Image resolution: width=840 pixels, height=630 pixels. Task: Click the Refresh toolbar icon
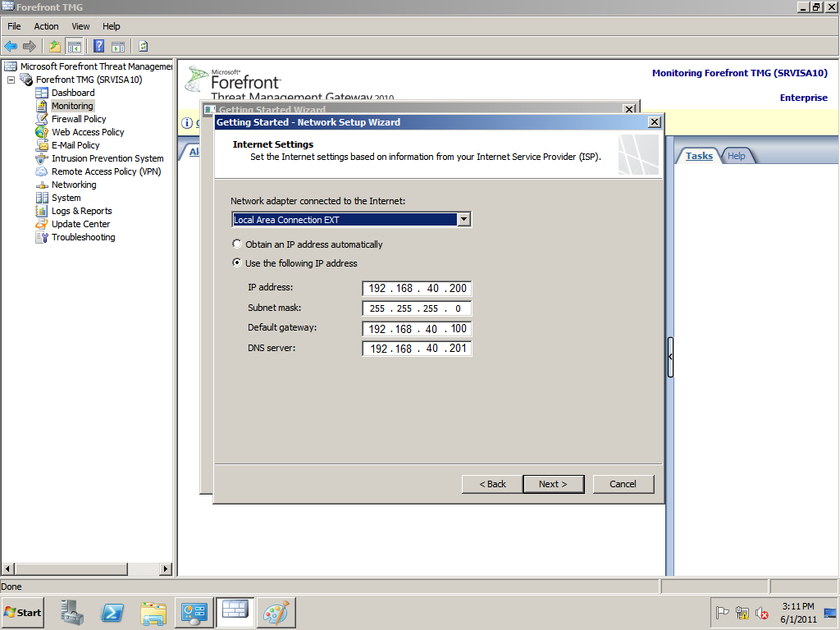pos(144,46)
